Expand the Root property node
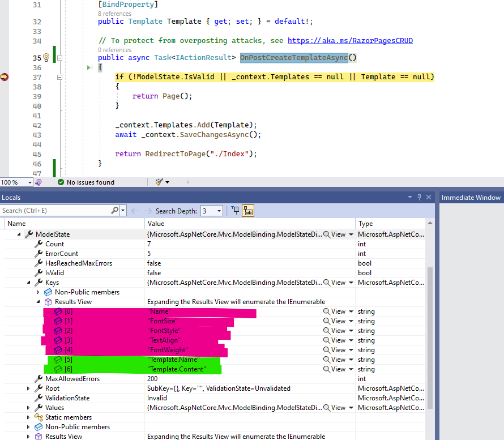504x440 pixels. (x=28, y=388)
